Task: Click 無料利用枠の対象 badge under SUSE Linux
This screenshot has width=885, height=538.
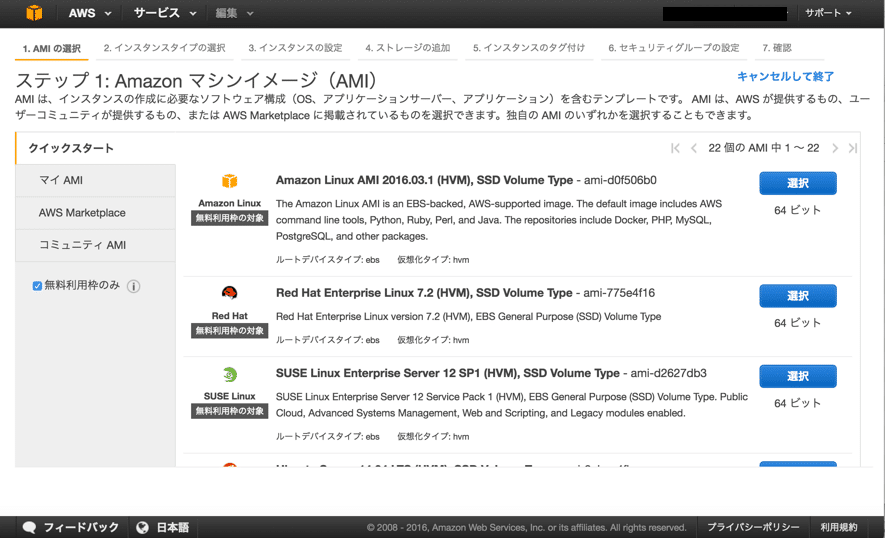Action: [x=229, y=411]
